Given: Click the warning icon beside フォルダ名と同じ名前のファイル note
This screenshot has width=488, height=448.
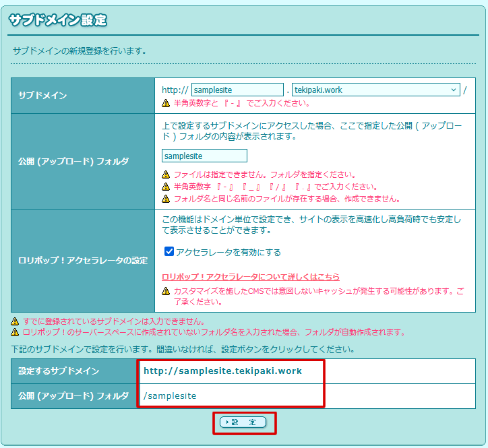Looking at the screenshot, I should pos(166,199).
